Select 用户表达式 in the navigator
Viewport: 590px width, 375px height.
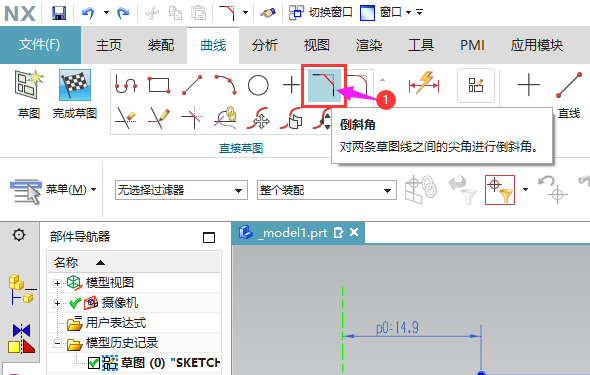pyautogui.click(x=116, y=323)
